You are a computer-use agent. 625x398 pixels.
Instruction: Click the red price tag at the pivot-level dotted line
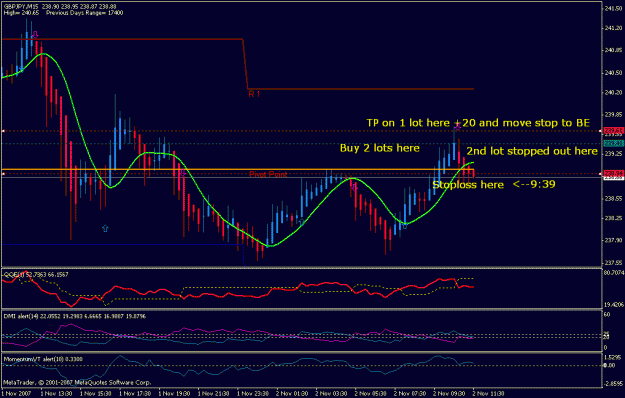pyautogui.click(x=614, y=174)
